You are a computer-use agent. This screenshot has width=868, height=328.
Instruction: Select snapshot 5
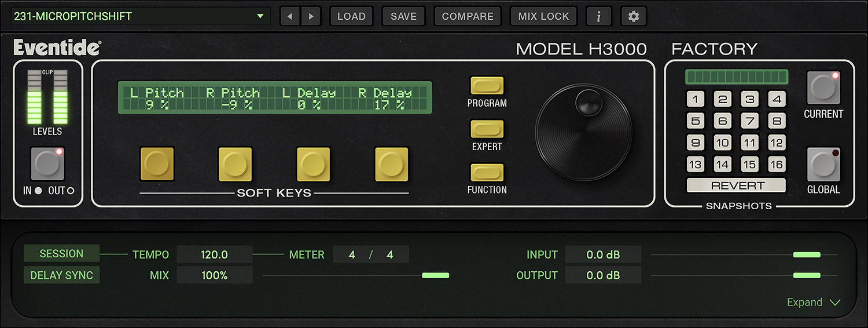click(695, 121)
